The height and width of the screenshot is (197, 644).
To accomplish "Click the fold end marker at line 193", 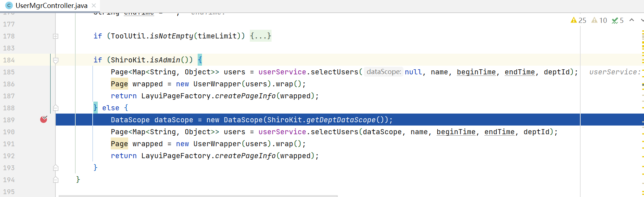I will (56, 168).
